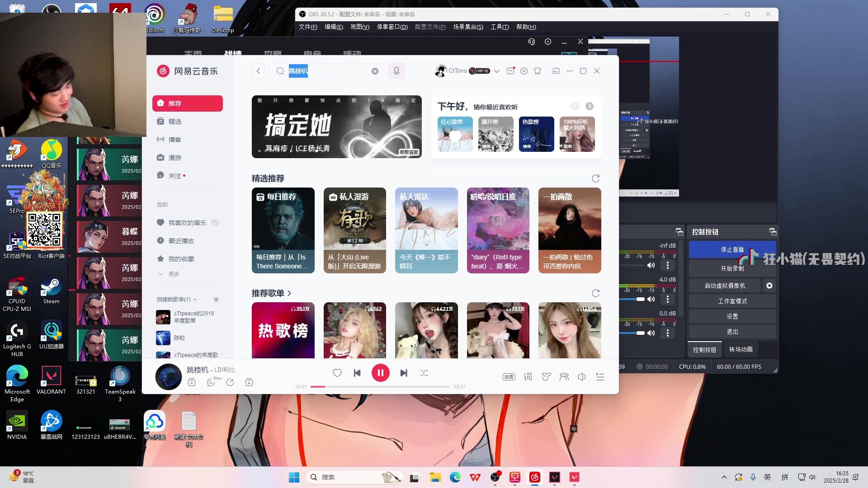
Task: Mute the OBS -inf dB audio channel
Action: 651,265
